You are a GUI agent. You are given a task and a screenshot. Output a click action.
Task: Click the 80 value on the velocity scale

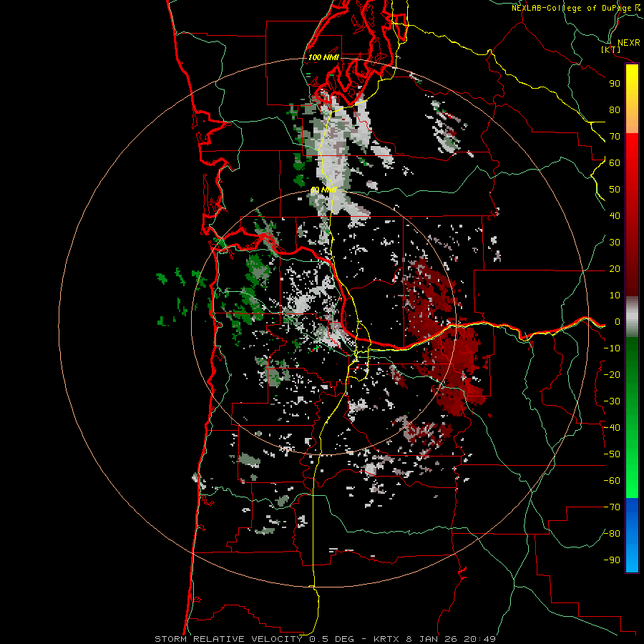pyautogui.click(x=615, y=110)
